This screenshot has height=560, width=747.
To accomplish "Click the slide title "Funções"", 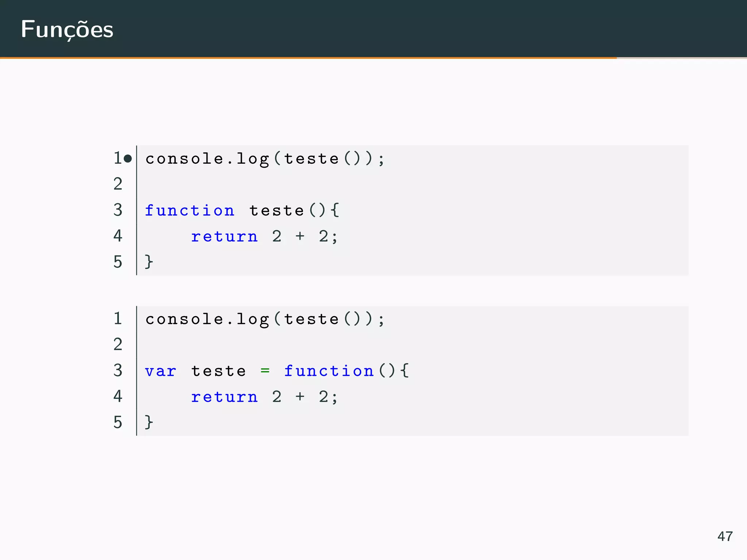I will (x=67, y=30).
